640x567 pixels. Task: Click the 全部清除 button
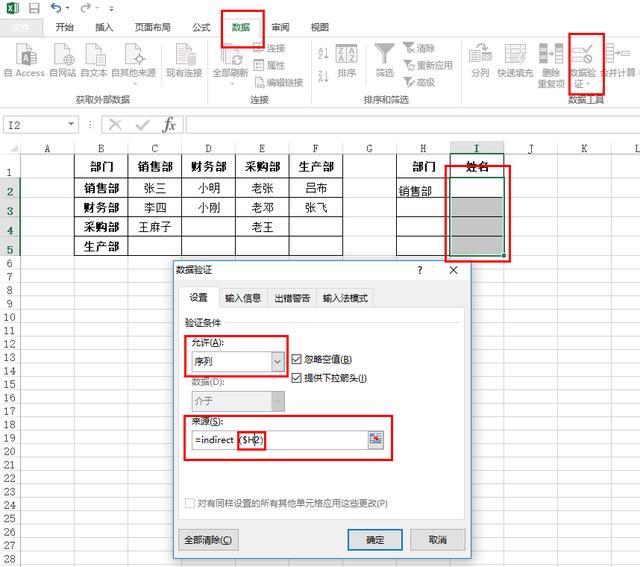pos(209,539)
